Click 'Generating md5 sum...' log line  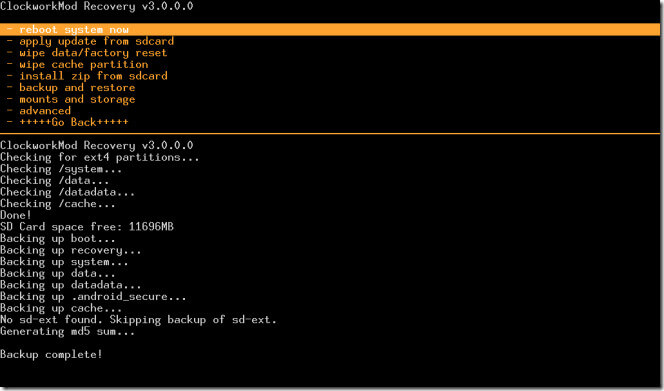67,331
